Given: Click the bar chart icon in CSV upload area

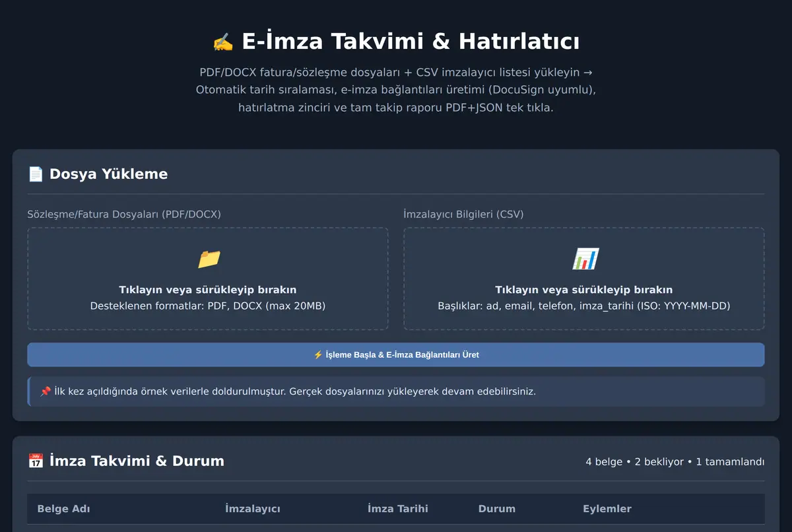Looking at the screenshot, I should click(585, 259).
